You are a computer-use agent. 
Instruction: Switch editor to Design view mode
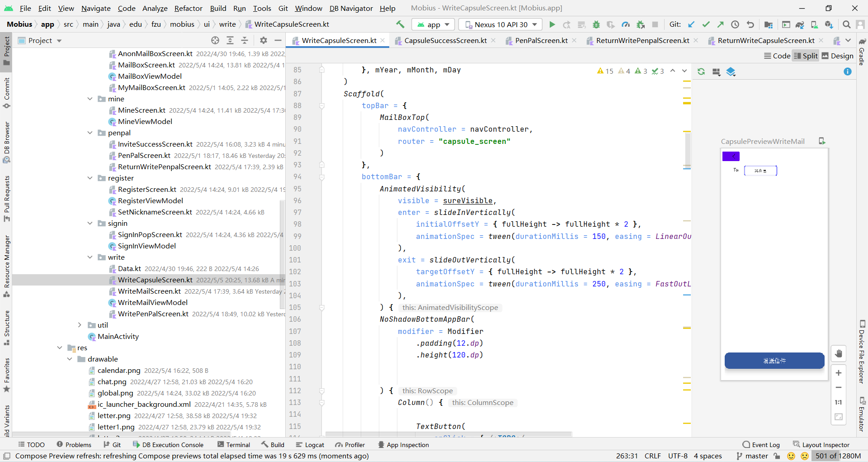point(838,56)
